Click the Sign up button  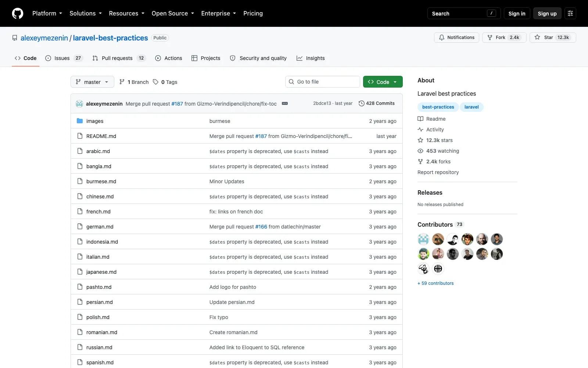(547, 14)
